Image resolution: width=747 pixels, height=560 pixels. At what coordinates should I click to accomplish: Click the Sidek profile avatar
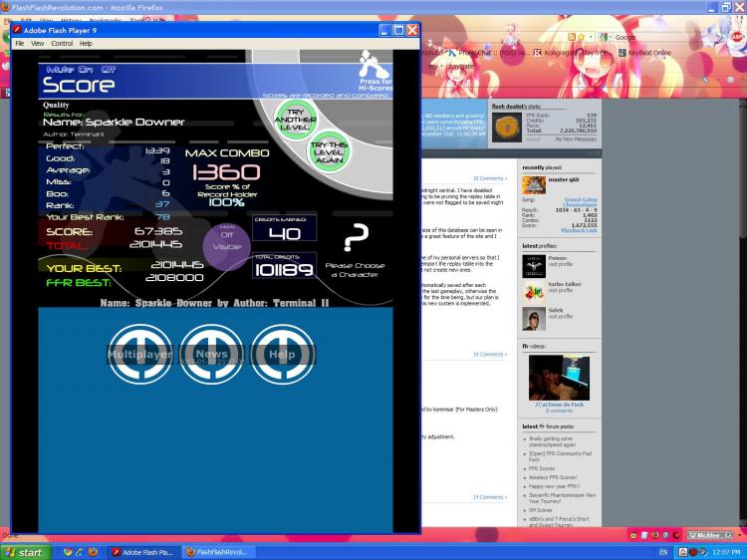point(534,319)
